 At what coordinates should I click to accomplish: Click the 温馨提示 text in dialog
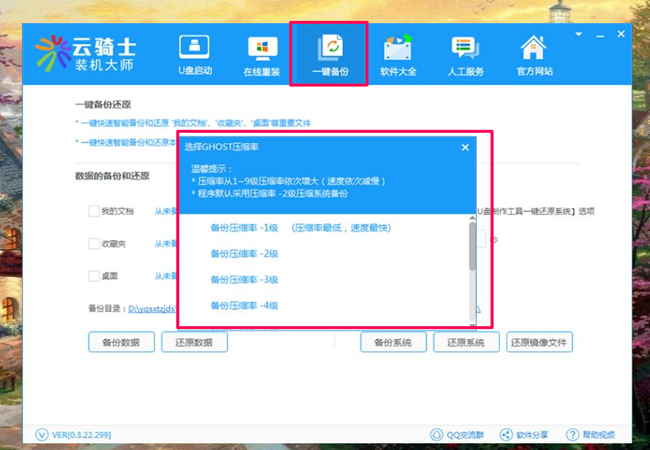(212, 169)
